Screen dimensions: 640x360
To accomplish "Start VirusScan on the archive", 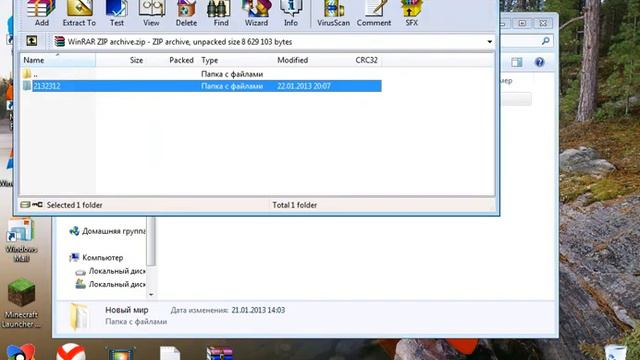I will [x=333, y=14].
